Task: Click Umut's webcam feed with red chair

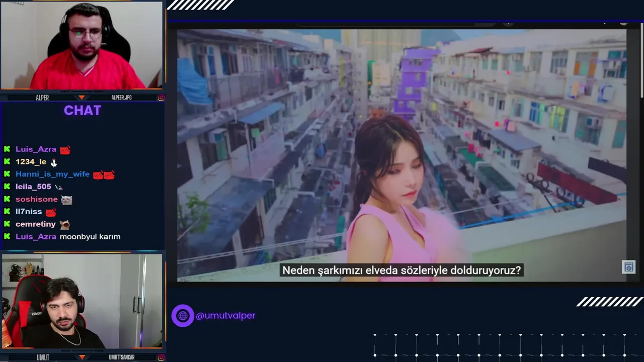Action: (82, 301)
